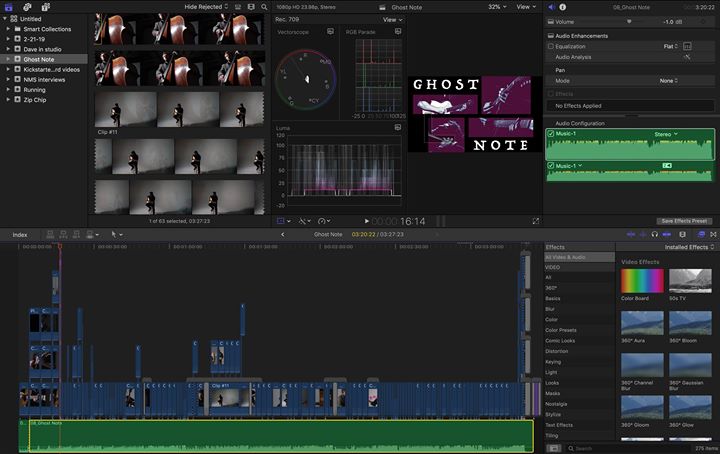Image resolution: width=720 pixels, height=454 pixels.
Task: Open the Audio inspector speaker icon
Action: pyautogui.click(x=551, y=7)
